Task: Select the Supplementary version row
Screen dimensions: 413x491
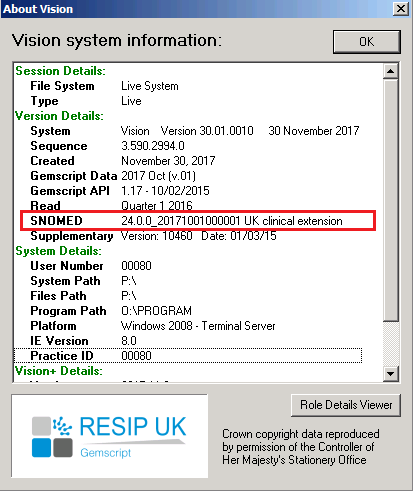Action: 153,236
